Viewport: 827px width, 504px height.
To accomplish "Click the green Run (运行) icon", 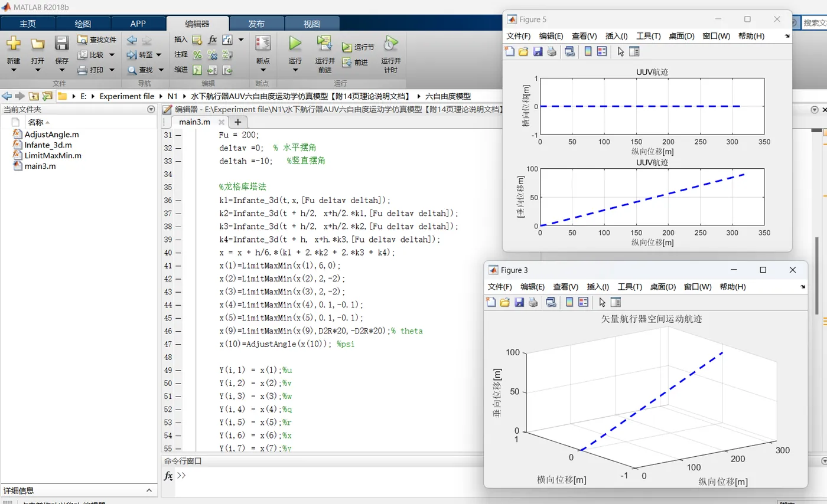I will [x=295, y=43].
